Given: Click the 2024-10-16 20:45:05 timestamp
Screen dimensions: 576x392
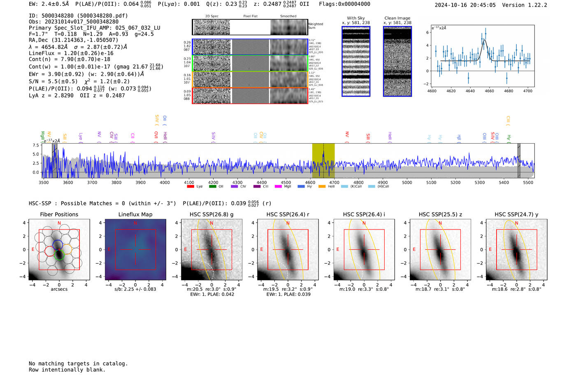Looking at the screenshot, I should coord(465,5).
